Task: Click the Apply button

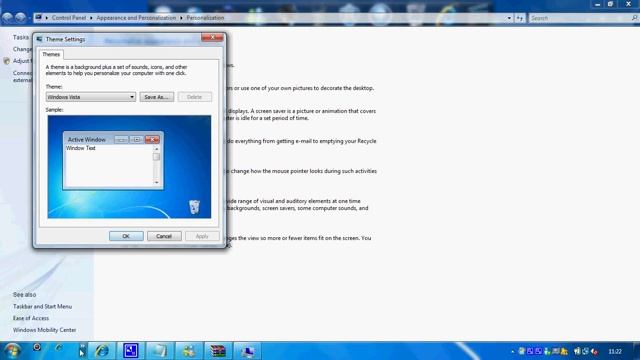Action: pos(202,236)
